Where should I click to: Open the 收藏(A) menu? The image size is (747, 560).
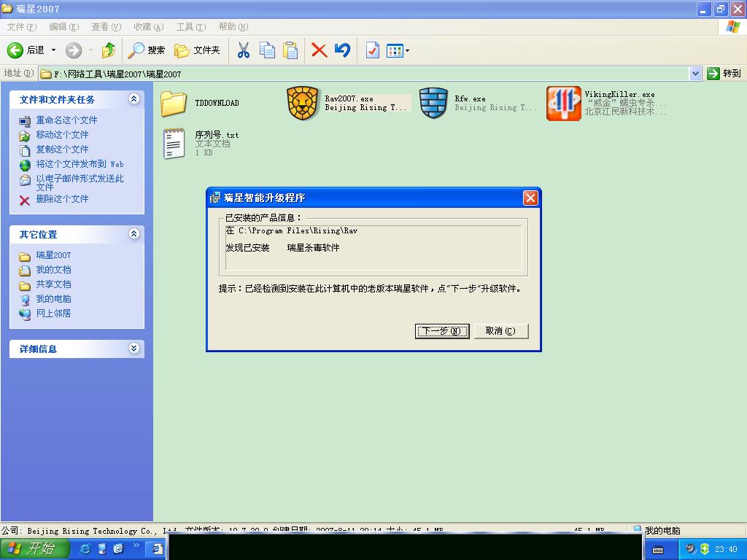point(149,27)
